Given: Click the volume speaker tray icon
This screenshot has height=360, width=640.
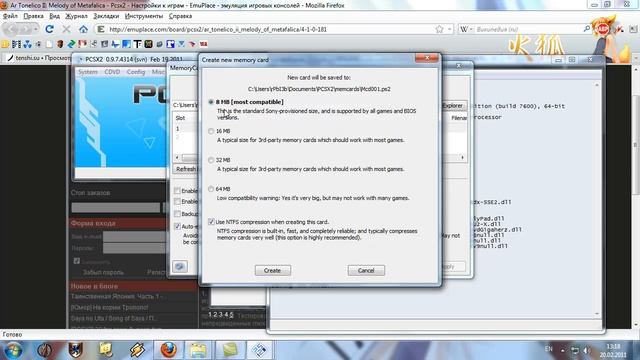Looking at the screenshot, I should 587,350.
